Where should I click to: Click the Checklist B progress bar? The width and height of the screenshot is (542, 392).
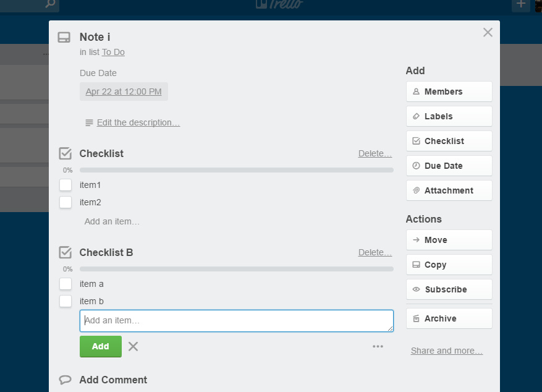pyautogui.click(x=236, y=269)
